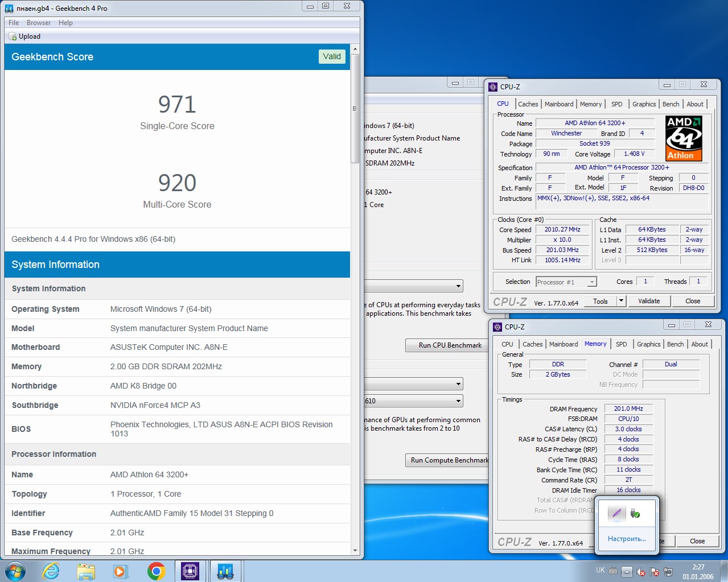
Task: Click the green Valid badge
Action: [332, 56]
